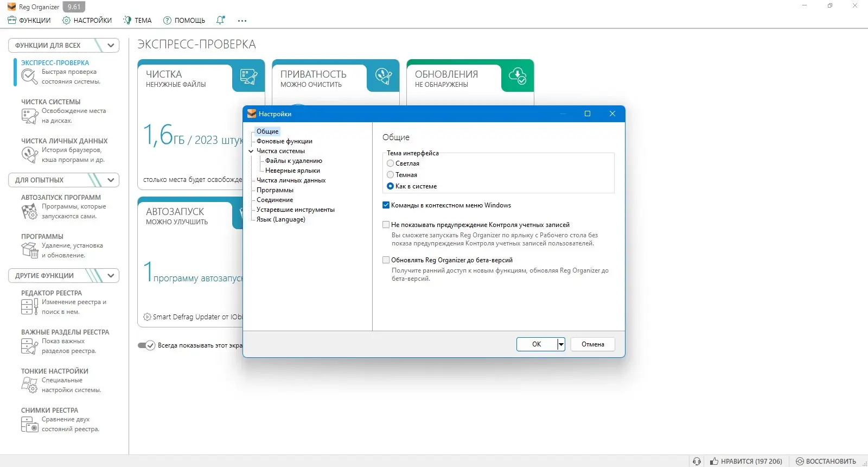The width and height of the screenshot is (868, 467).
Task: Open the three-dots overflow menu
Action: click(242, 21)
